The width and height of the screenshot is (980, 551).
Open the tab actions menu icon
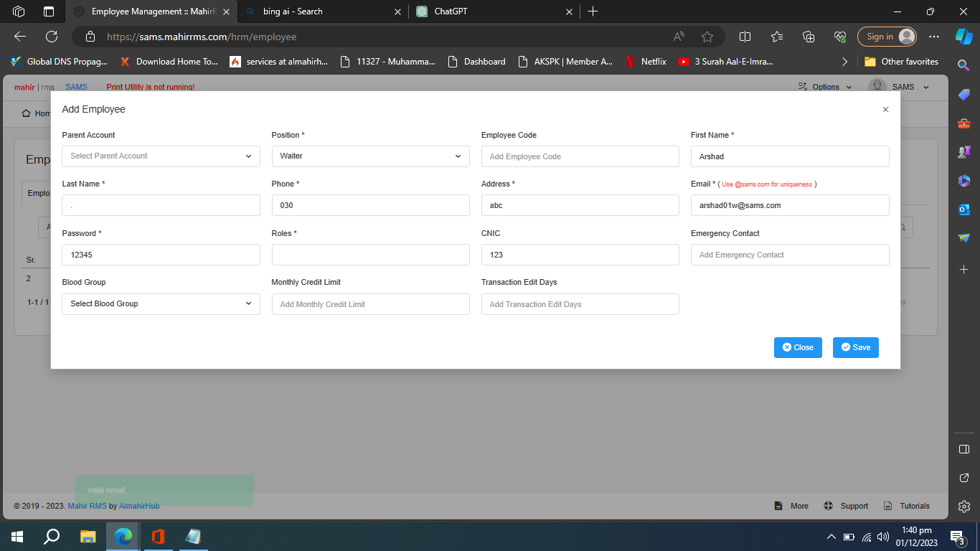[49, 11]
